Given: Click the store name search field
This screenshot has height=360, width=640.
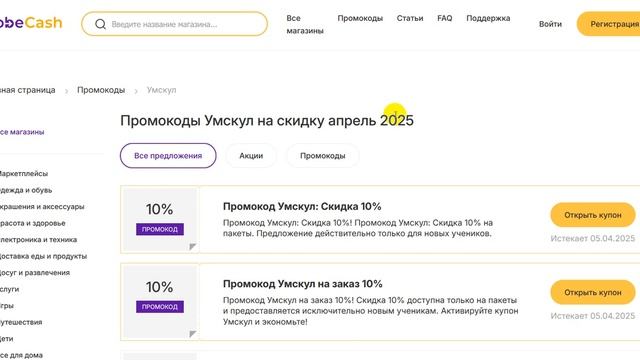Looking at the screenshot, I should point(175,24).
